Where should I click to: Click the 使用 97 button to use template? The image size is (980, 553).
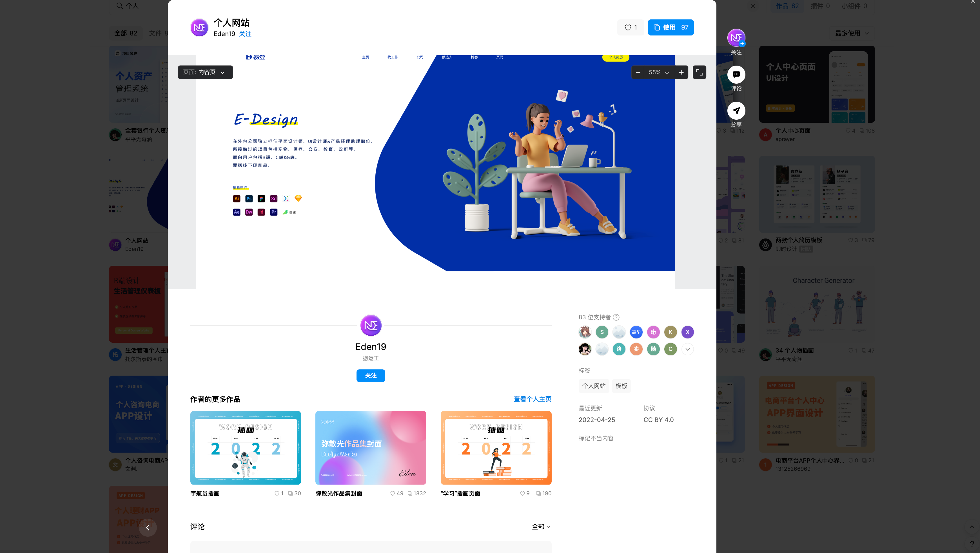coord(671,28)
